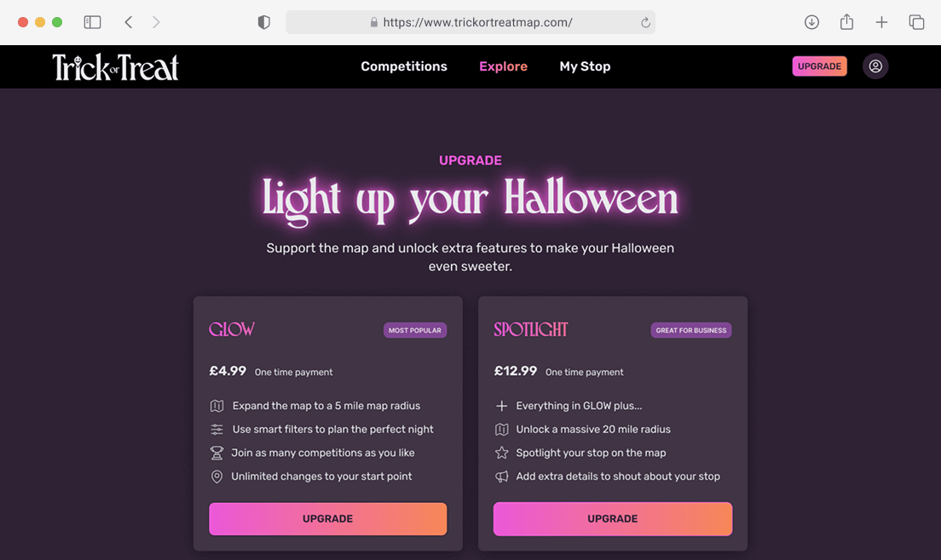This screenshot has width=941, height=560.
Task: Click the Safari share icon
Action: [846, 21]
